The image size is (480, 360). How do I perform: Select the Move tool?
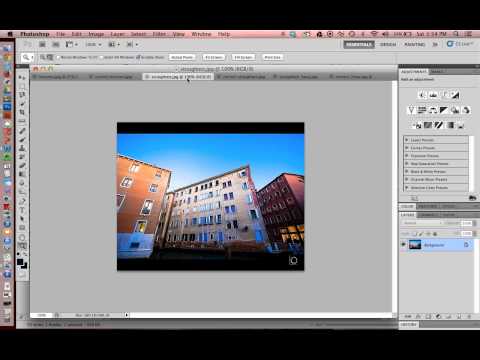click(x=22, y=77)
